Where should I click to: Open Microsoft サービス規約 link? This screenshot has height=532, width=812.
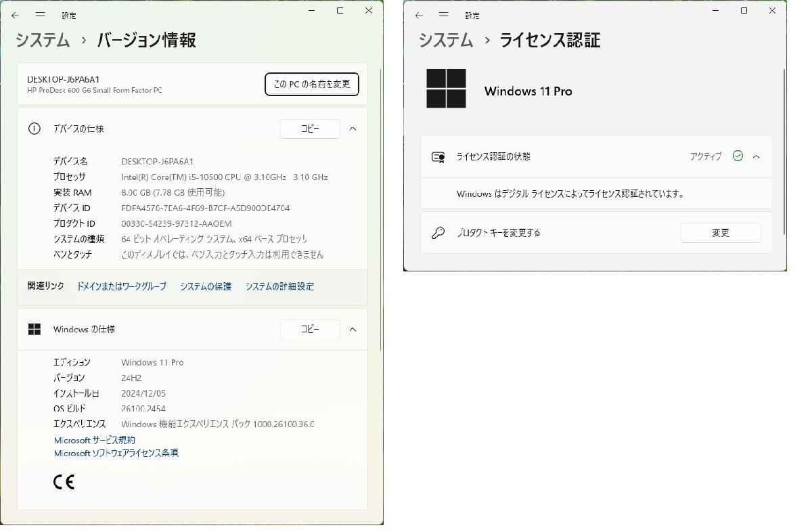pyautogui.click(x=95, y=440)
